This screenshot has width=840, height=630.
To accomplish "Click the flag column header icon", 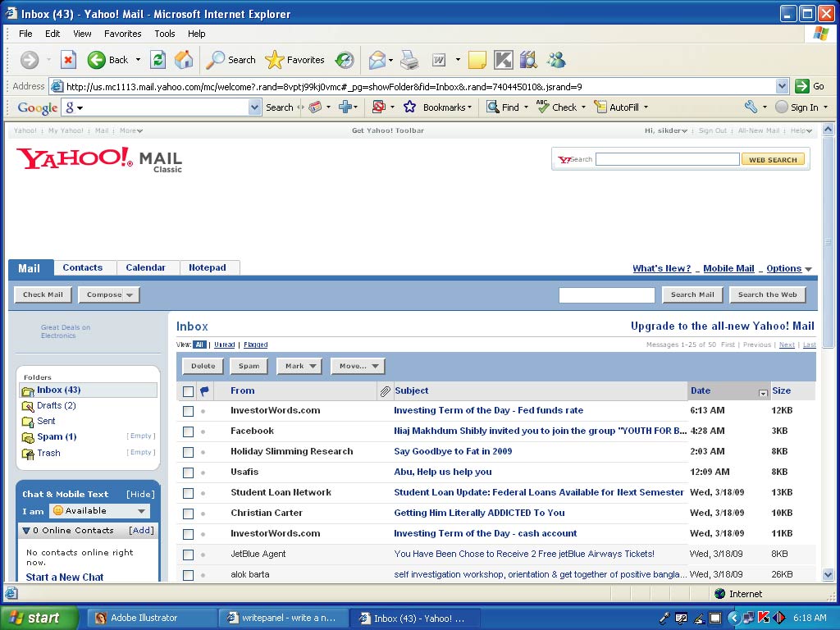I will tap(204, 391).
